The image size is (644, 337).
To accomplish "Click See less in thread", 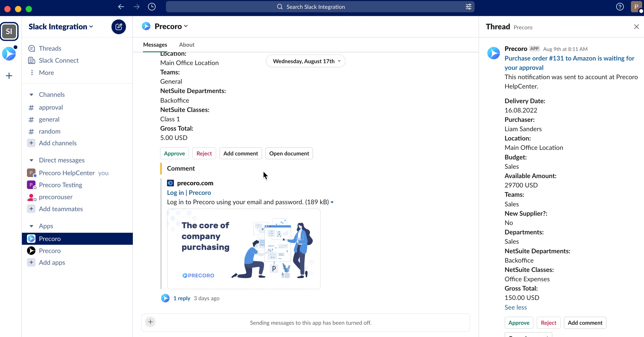I will click(x=516, y=307).
